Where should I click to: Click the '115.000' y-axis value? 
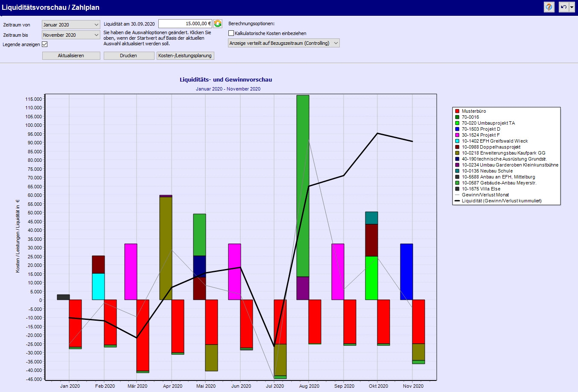34,99
